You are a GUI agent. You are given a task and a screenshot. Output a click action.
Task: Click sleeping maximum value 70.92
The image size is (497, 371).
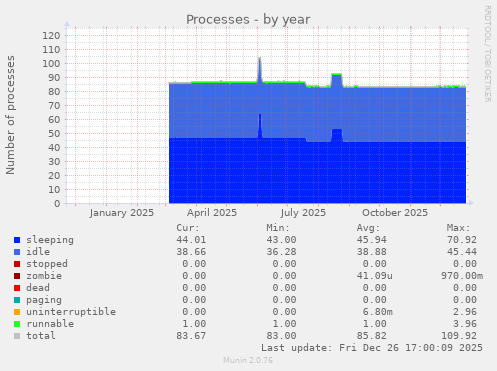(462, 240)
